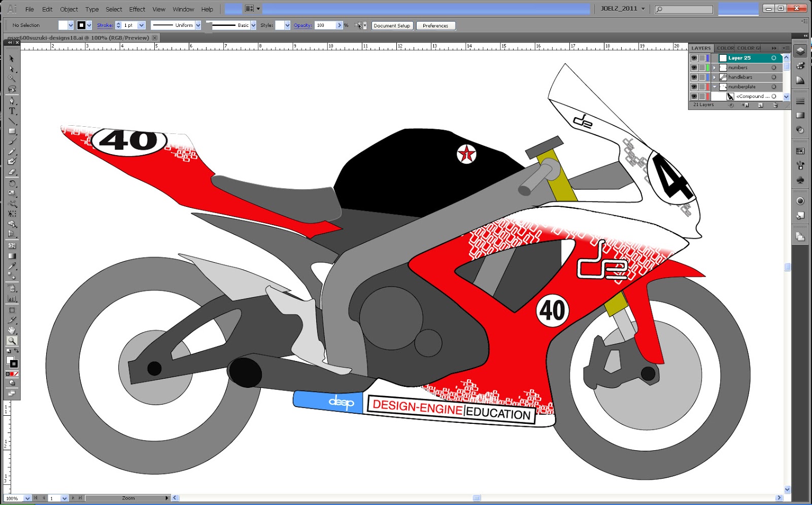Select the Symbol Sprayer tool
Image resolution: width=812 pixels, height=505 pixels.
[x=12, y=288]
